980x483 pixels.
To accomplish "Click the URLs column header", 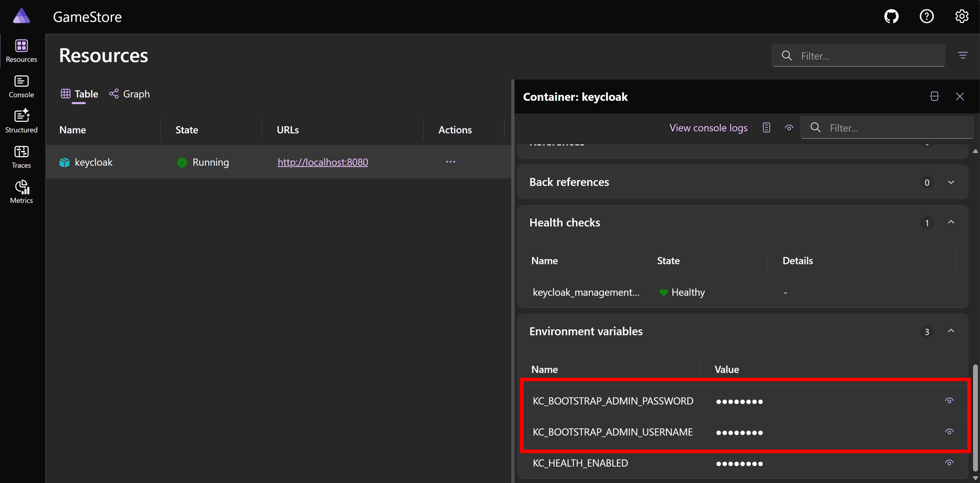I will tap(287, 130).
